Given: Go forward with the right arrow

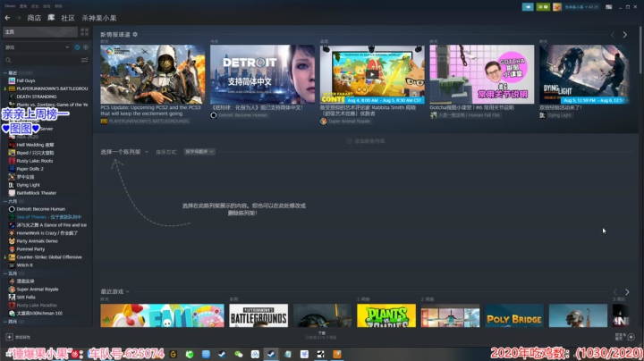Looking at the screenshot, I should point(19,18).
